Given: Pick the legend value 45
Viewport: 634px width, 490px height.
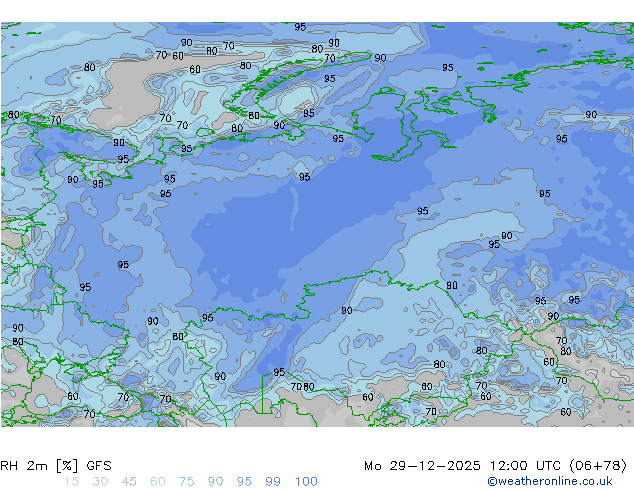Looking at the screenshot, I should point(129,482).
